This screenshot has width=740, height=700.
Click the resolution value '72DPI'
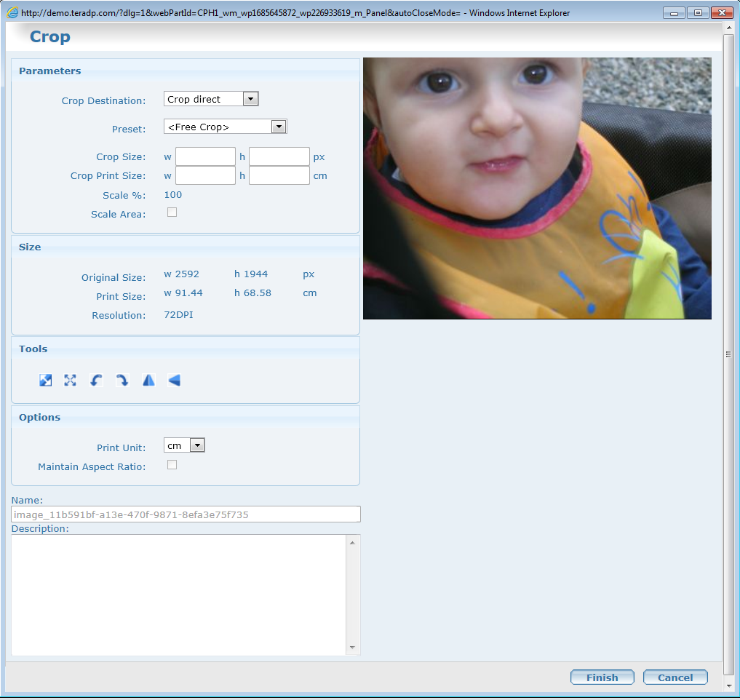point(178,315)
